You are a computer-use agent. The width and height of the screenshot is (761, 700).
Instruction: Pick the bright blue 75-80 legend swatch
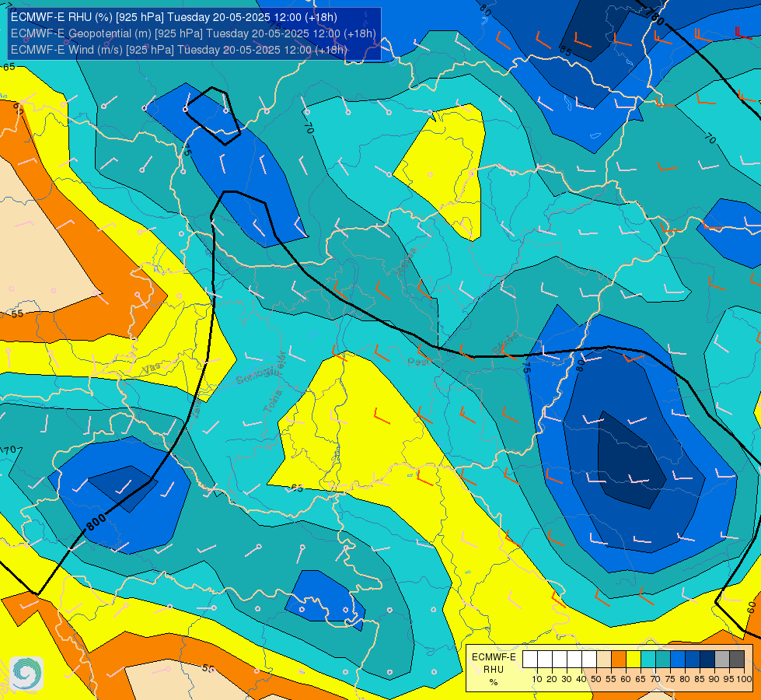point(678,660)
